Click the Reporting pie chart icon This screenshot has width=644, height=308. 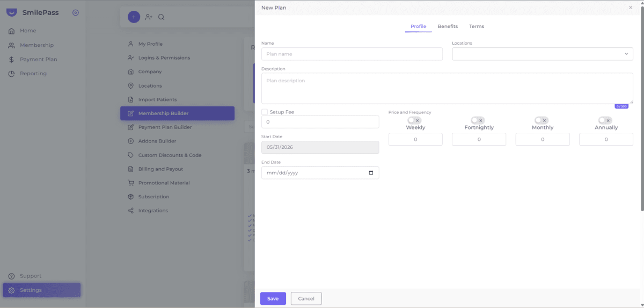pos(11,74)
